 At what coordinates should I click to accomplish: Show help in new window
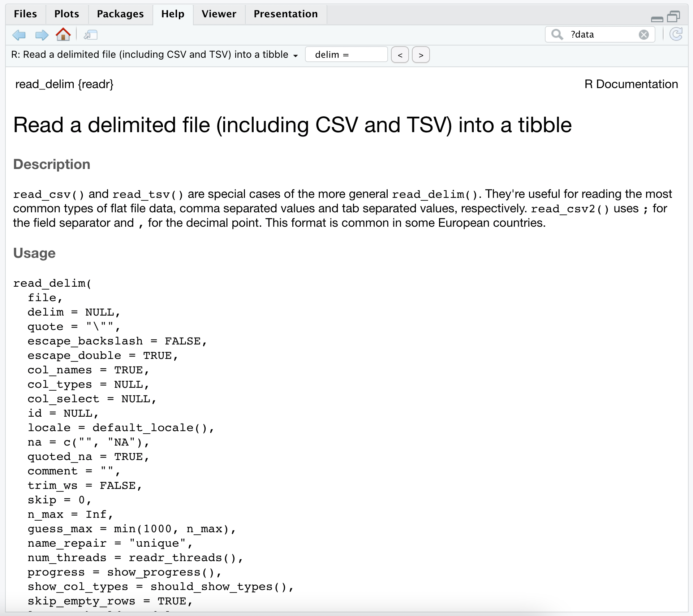click(91, 35)
